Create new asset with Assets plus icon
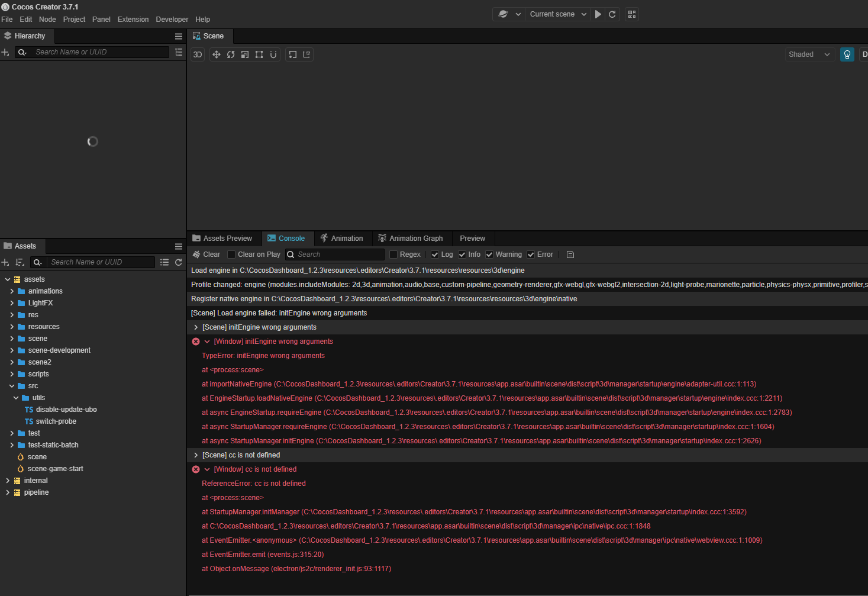The height and width of the screenshot is (596, 868). (x=5, y=262)
